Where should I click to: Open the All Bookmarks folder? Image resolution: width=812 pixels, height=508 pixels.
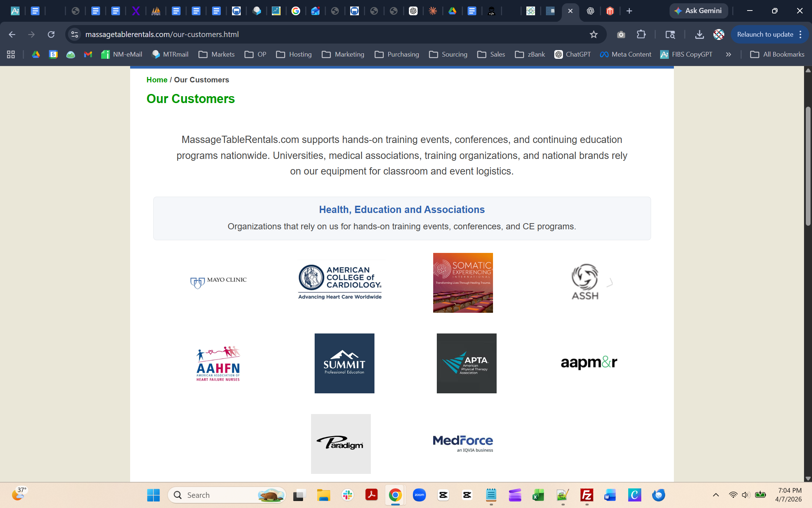click(777, 54)
